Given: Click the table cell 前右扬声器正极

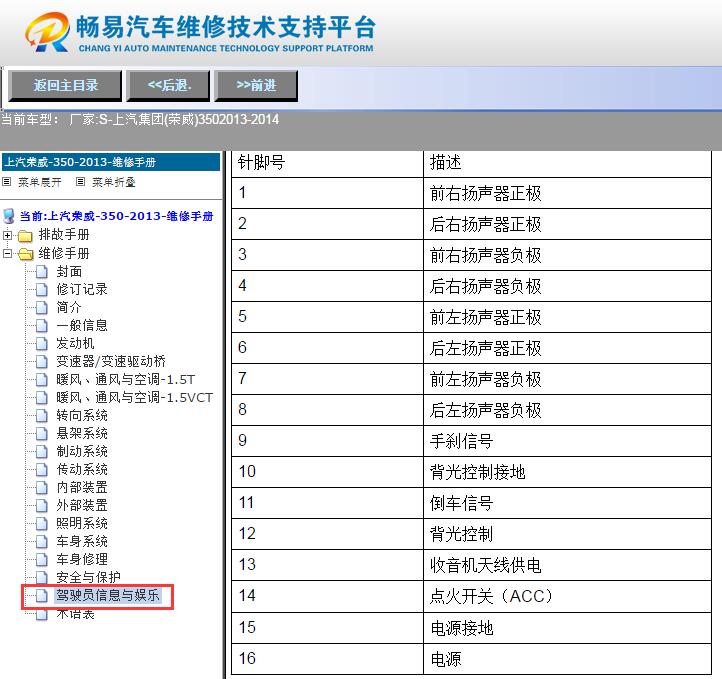Looking at the screenshot, I should tap(567, 193).
